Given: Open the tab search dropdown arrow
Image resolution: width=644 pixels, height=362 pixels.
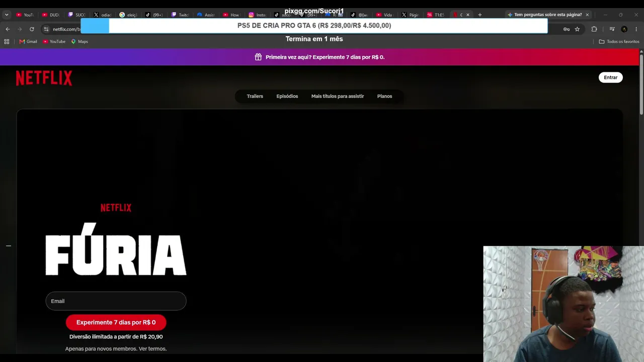Looking at the screenshot, I should 7,15.
